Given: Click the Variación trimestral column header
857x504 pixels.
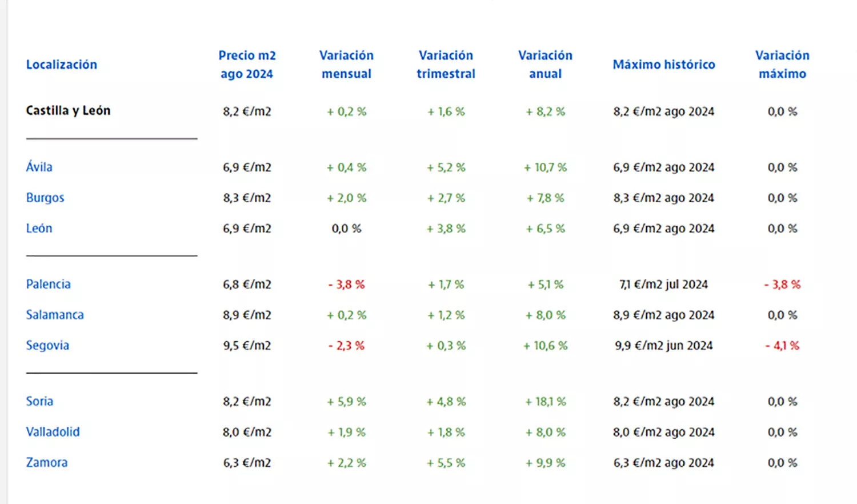Looking at the screenshot, I should pos(446,65).
